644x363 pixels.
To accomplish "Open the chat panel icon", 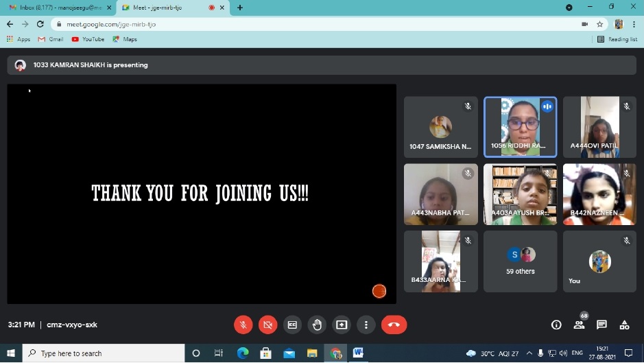I will coord(601,325).
